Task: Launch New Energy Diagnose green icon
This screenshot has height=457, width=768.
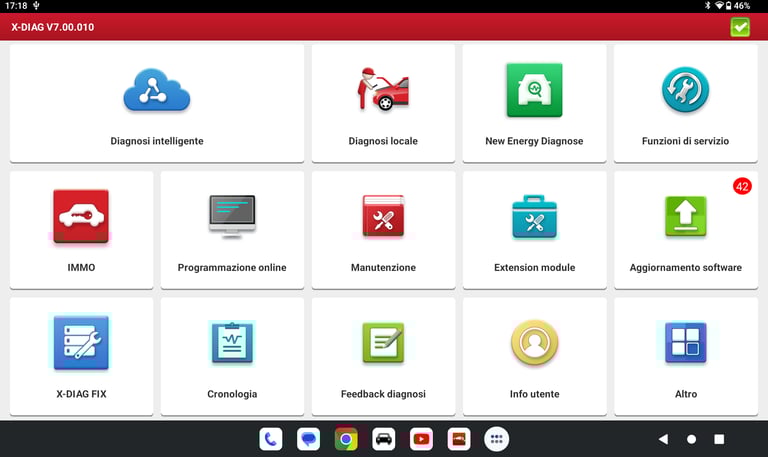Action: [x=534, y=90]
